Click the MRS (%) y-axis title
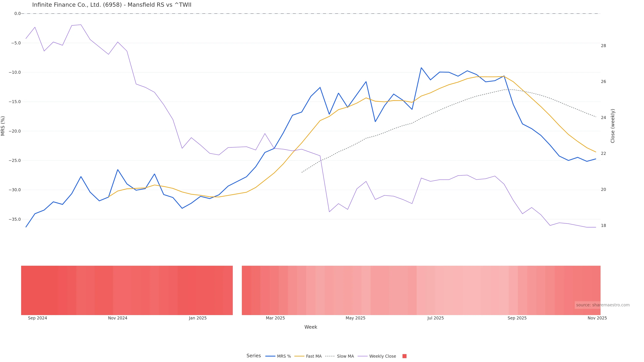 (3, 126)
